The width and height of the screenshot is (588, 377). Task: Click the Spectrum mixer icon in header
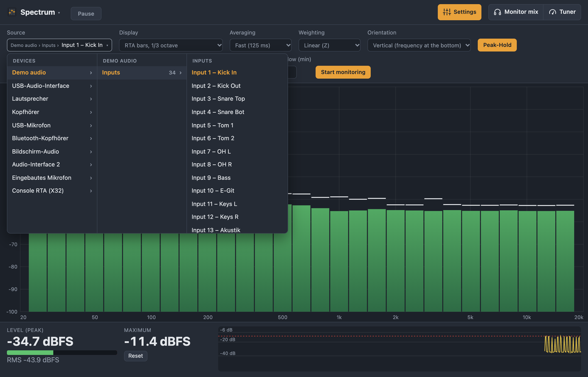pyautogui.click(x=12, y=12)
